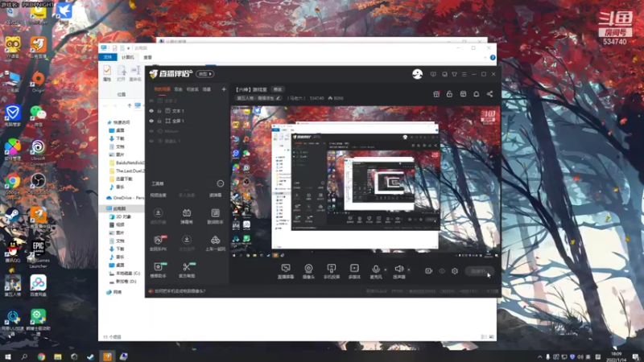Open the 全民乐PK tool

tap(158, 243)
